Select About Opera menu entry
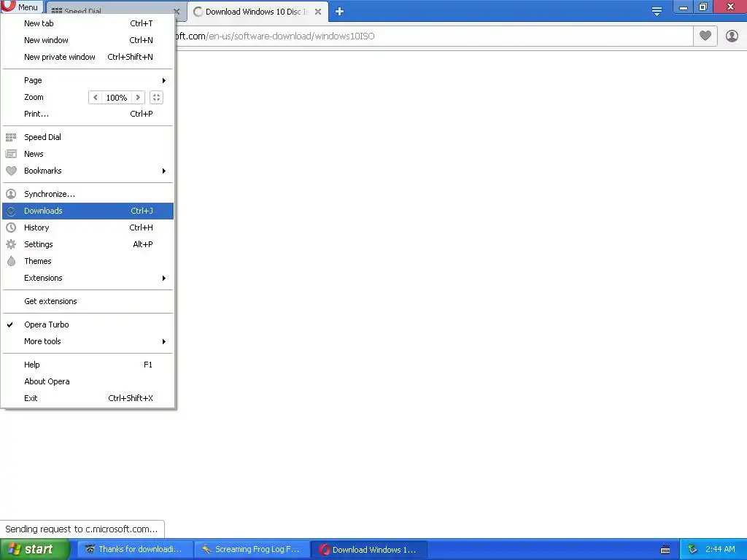This screenshot has width=747, height=560. point(88,381)
